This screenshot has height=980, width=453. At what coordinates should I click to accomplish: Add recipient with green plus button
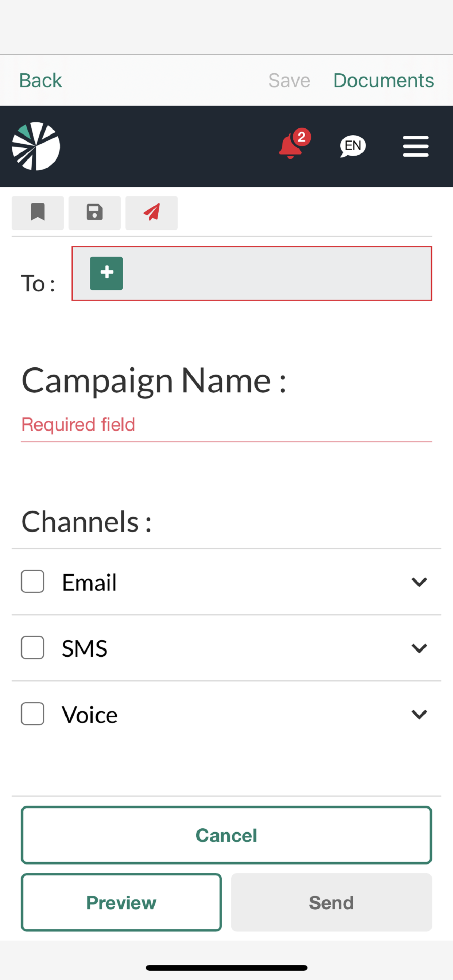point(106,273)
